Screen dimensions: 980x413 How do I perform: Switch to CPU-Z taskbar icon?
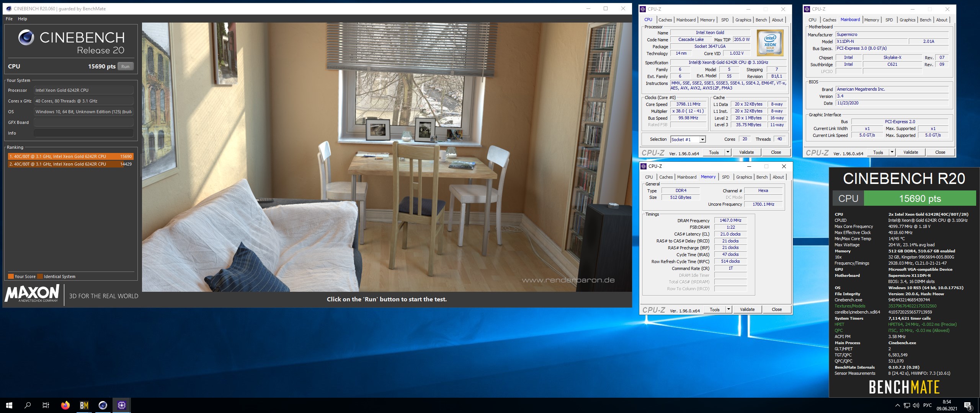click(x=122, y=405)
